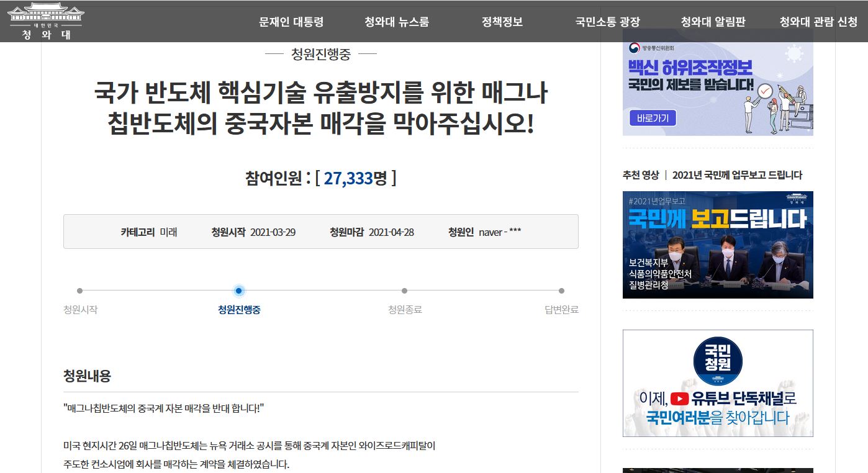Image resolution: width=868 pixels, height=473 pixels.
Task: Select the 청원진행중 progress dot
Action: click(x=239, y=290)
